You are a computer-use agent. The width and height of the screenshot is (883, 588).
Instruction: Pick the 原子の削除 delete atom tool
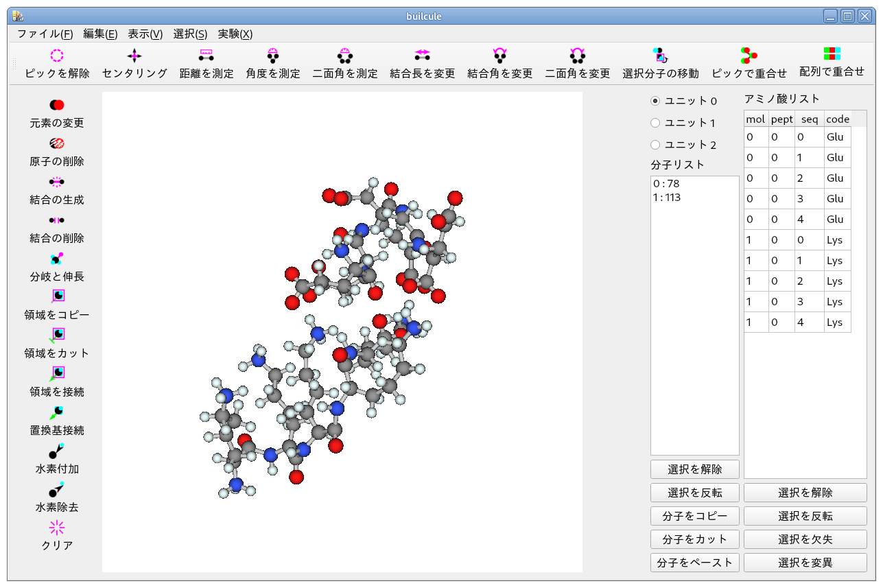click(x=57, y=143)
